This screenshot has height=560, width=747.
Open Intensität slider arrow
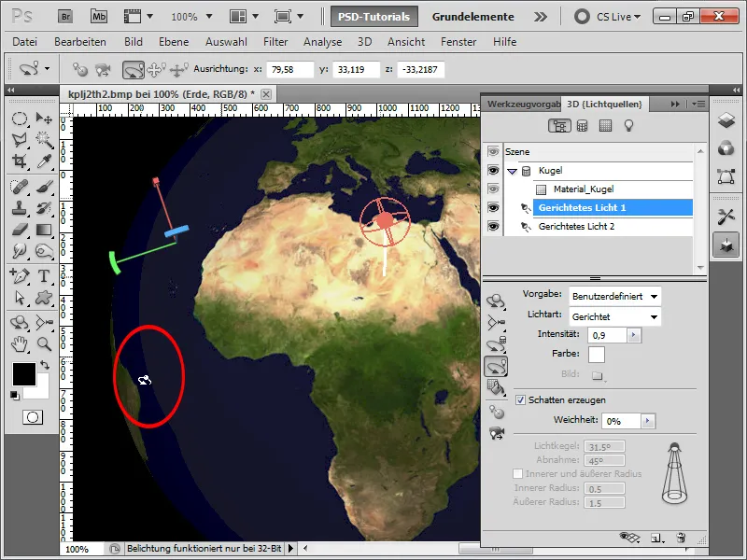coord(634,335)
